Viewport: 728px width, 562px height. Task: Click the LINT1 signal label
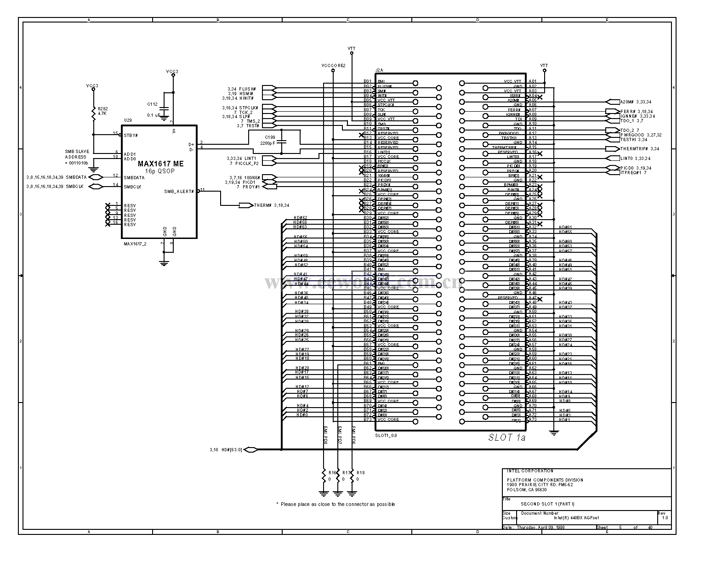coord(242,159)
